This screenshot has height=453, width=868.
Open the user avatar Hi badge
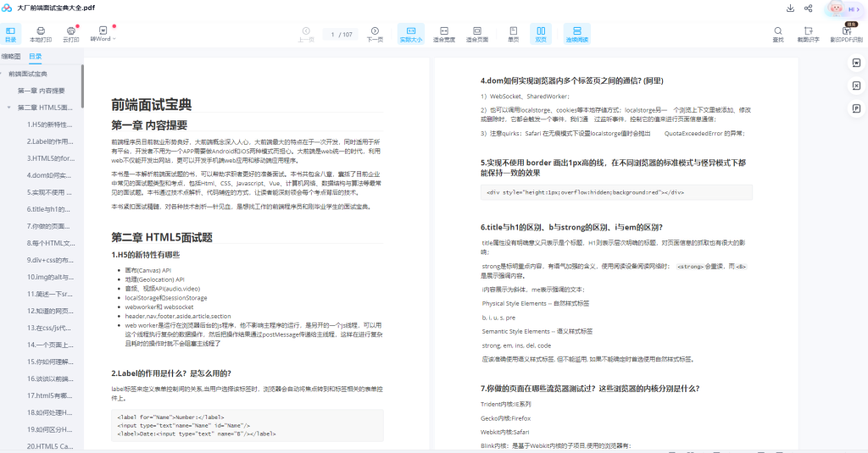click(x=845, y=8)
